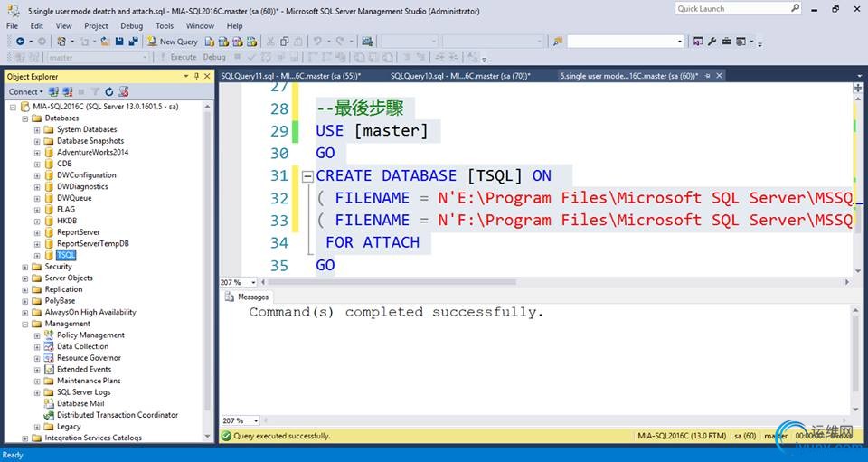Click the Open File folder icon

tap(105, 42)
